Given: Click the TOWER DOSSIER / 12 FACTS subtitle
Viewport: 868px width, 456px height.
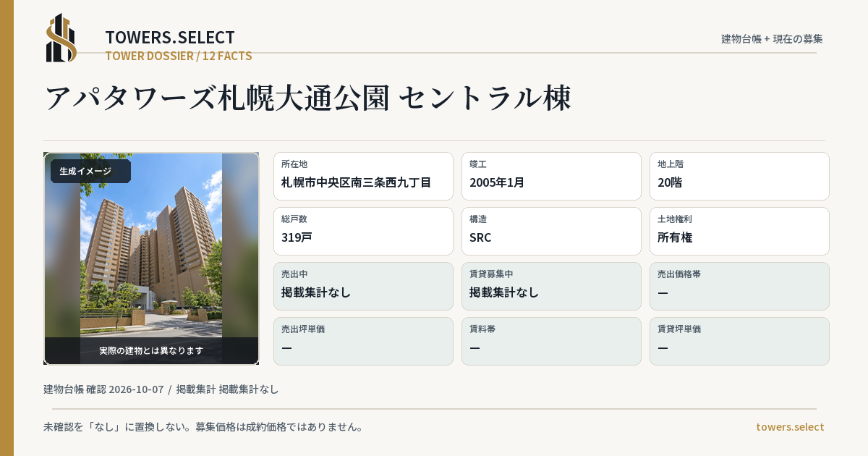Looking at the screenshot, I should (x=179, y=56).
